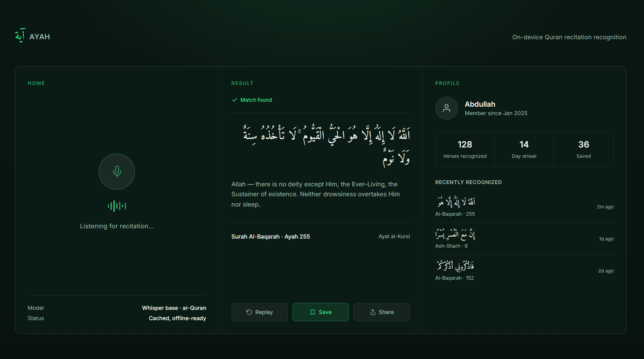Click On-device Quran recitation recognition tagline
The width and height of the screenshot is (644, 359).
click(x=569, y=37)
